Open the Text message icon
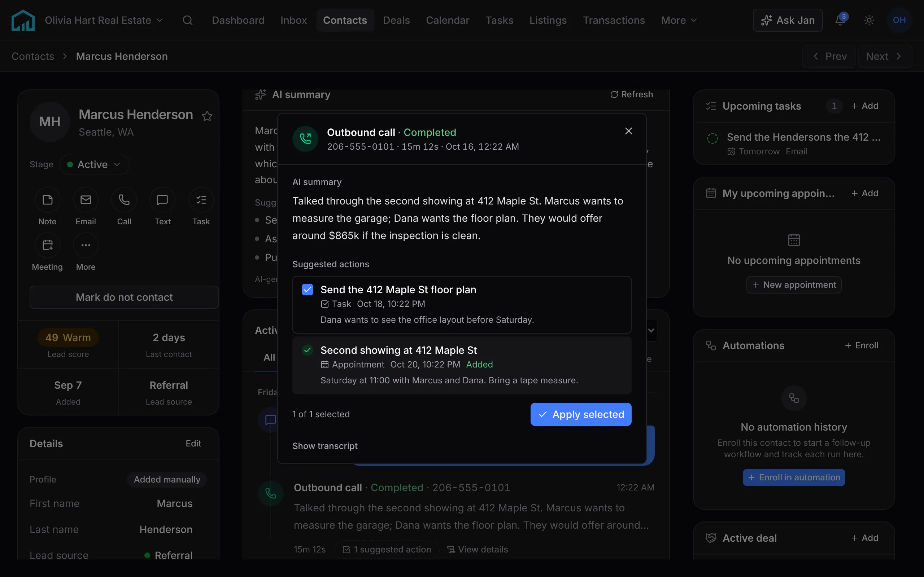Viewport: 924px width, 577px height. pyautogui.click(x=162, y=200)
